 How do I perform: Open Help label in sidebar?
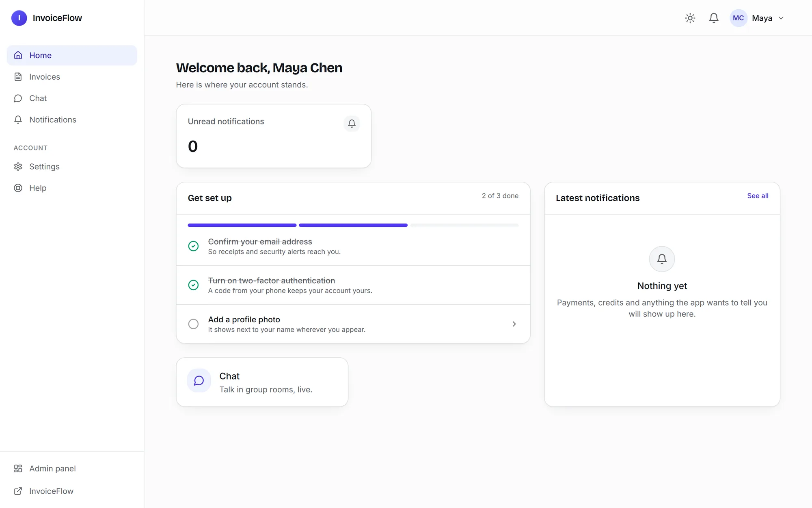38,188
